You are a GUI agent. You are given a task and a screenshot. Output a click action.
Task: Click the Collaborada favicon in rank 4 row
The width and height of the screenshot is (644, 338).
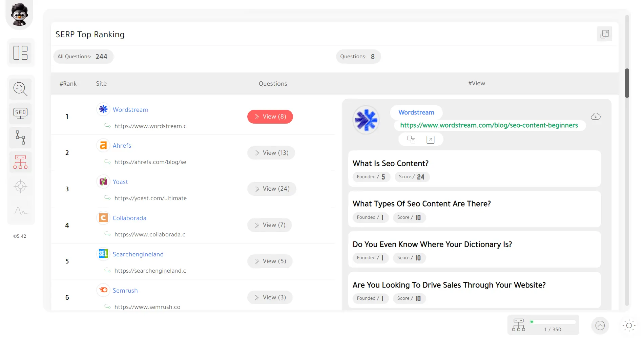(103, 218)
